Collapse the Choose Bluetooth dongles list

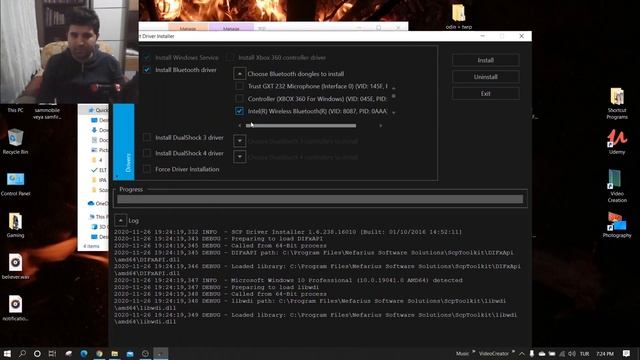coord(240,74)
